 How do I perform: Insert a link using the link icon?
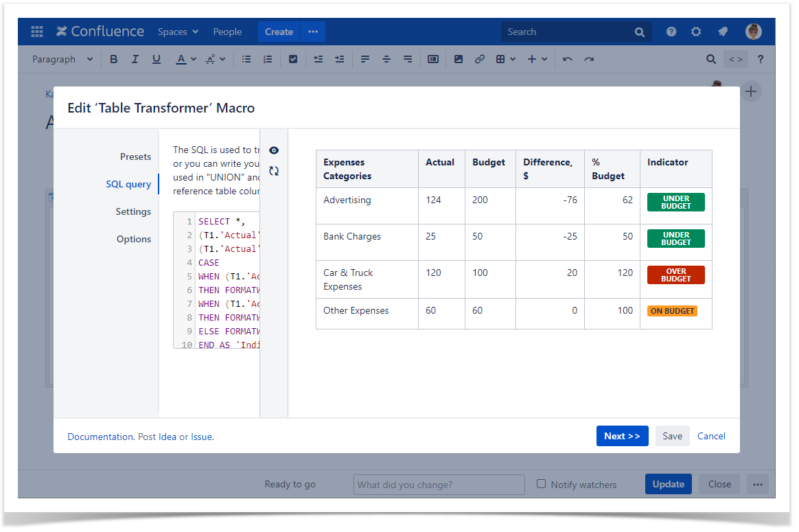click(480, 60)
